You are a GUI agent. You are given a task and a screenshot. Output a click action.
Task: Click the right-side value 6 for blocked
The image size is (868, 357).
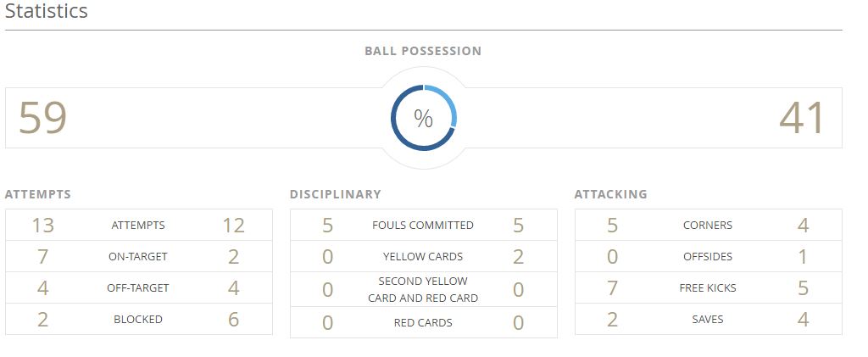[234, 320]
